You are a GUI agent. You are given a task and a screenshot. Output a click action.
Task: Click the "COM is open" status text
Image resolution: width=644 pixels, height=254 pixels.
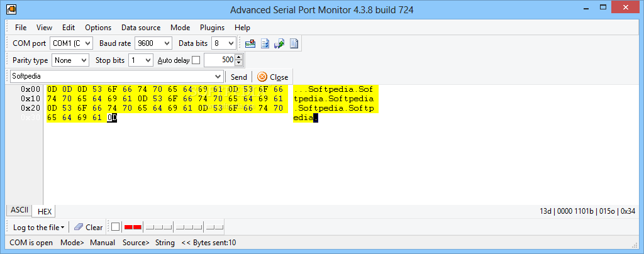point(31,243)
